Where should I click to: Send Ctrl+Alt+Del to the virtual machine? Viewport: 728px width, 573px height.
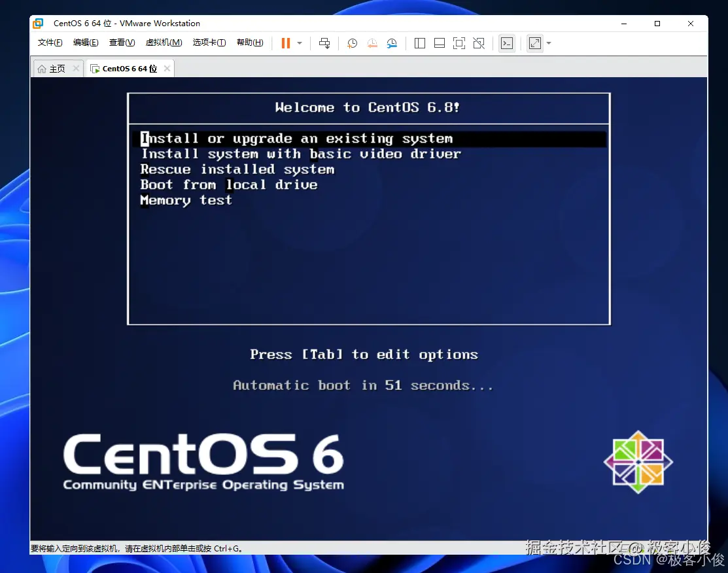pos(324,43)
